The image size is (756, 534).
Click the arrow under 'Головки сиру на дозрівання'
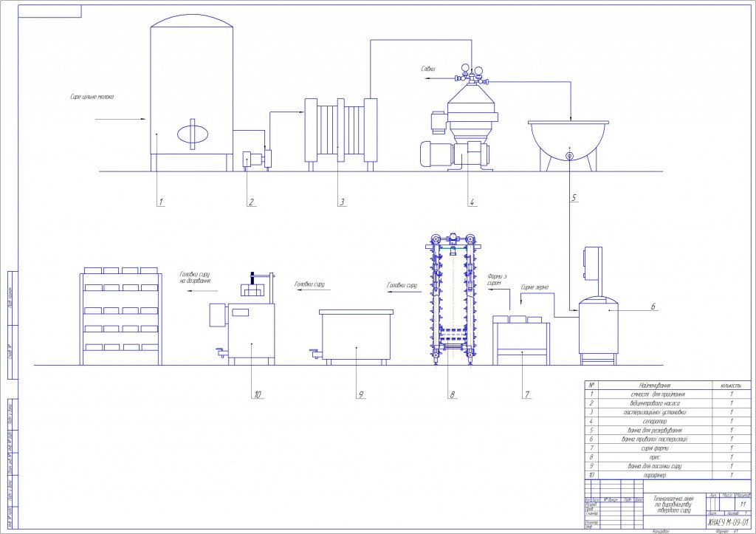[202, 291]
